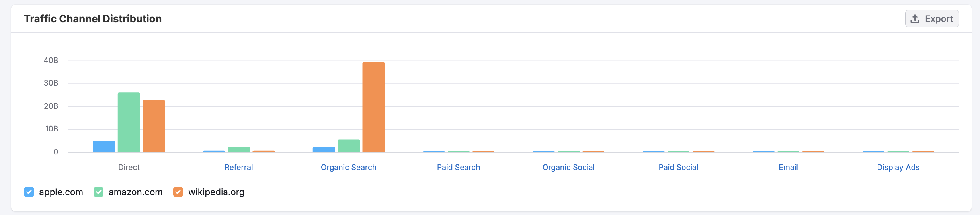Viewport: 980px width, 215px height.
Task: Click the Paid Search axis label
Action: tap(458, 167)
